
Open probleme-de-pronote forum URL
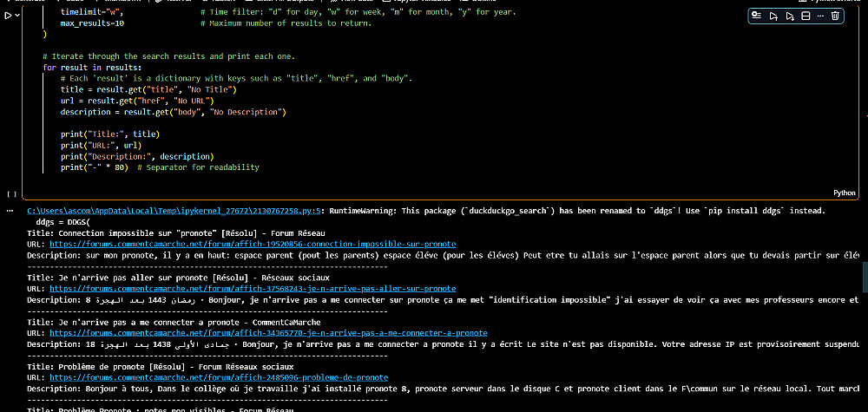[219, 377]
